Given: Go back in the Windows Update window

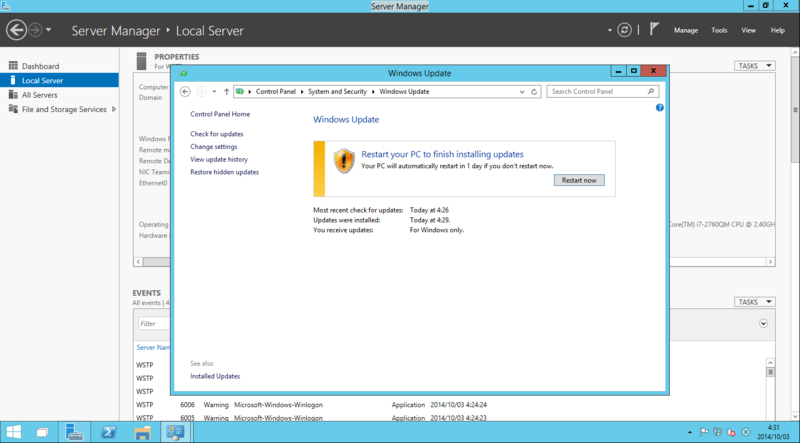Looking at the screenshot, I should tap(185, 91).
